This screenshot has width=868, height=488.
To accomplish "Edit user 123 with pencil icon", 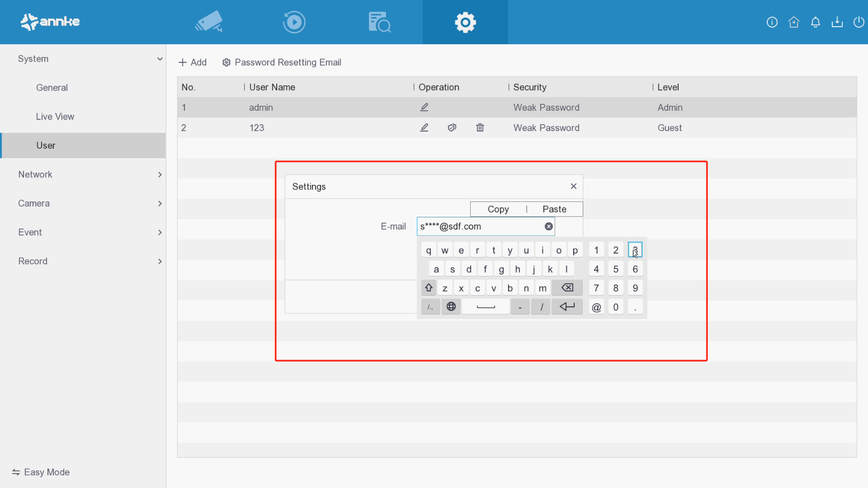I will click(x=424, y=128).
